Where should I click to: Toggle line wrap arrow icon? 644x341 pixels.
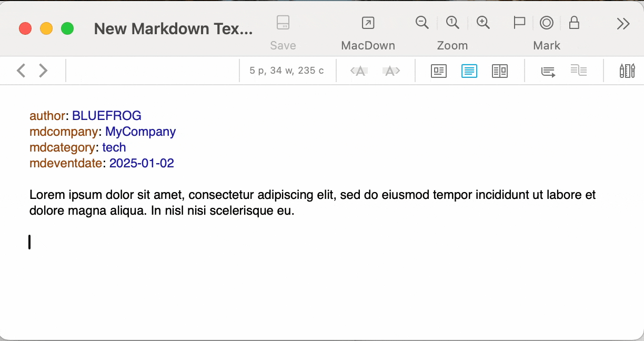pos(548,72)
